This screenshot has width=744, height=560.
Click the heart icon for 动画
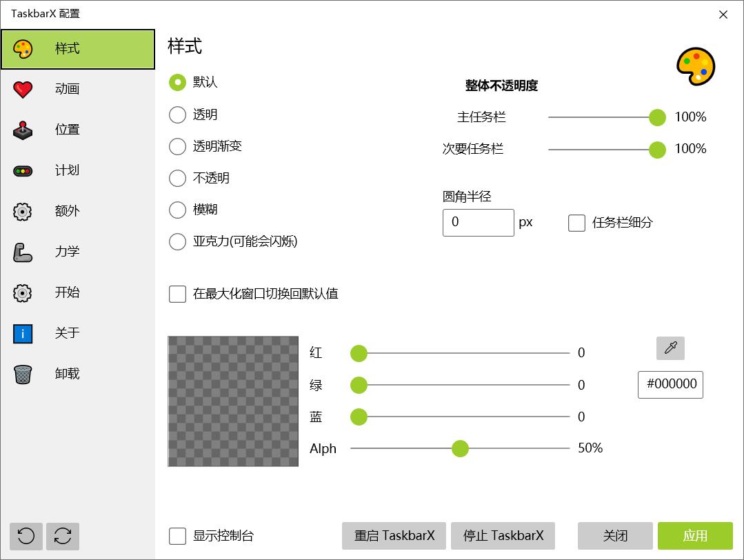[23, 89]
